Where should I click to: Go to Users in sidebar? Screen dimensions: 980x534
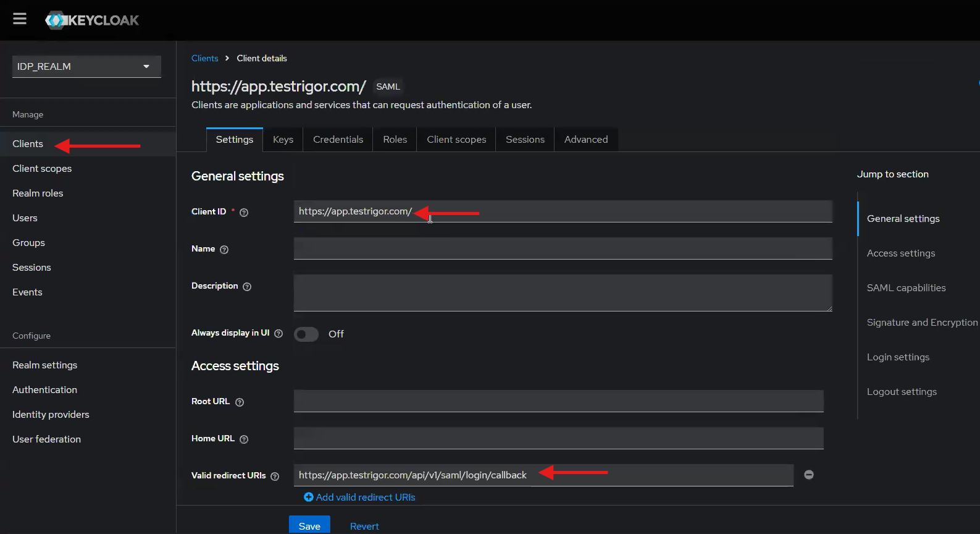pos(88,218)
